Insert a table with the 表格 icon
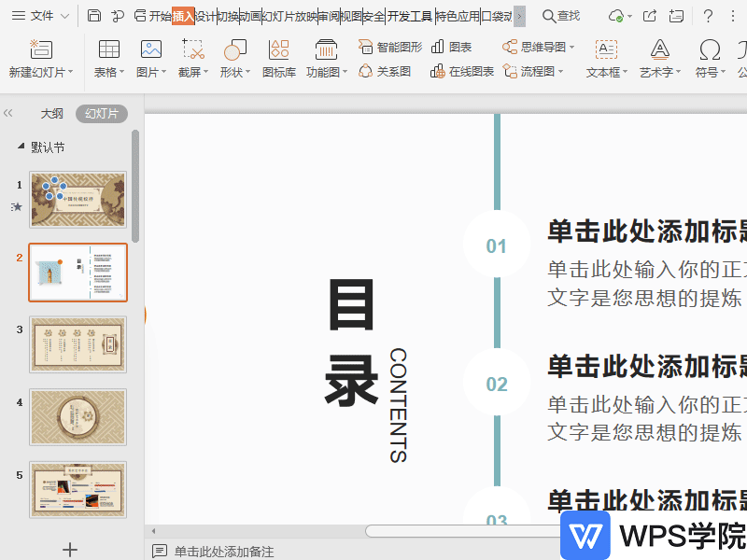The height and width of the screenshot is (560, 747). pos(108,49)
